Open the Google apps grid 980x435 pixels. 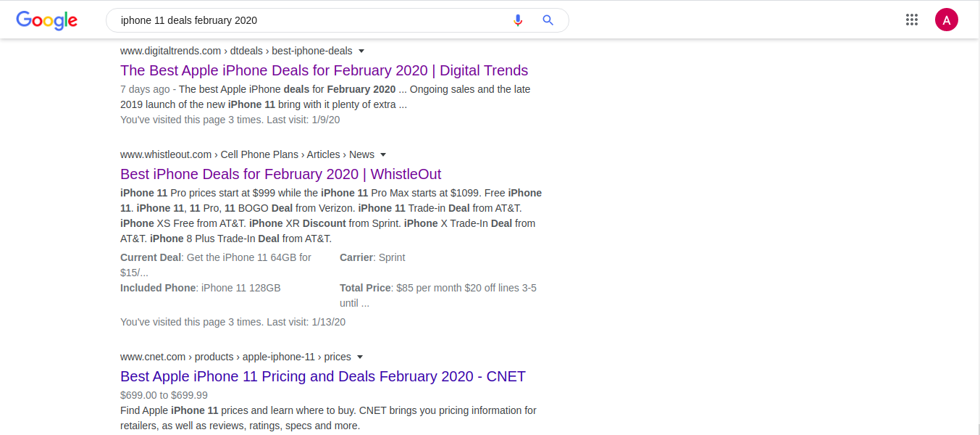[912, 20]
